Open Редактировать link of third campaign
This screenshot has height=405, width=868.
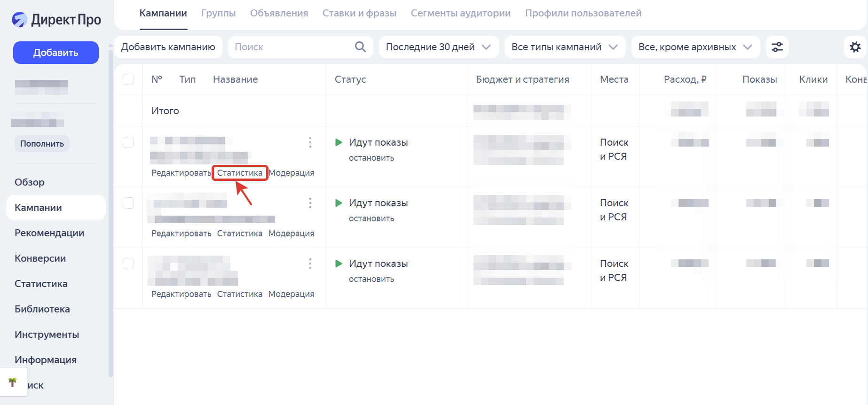point(181,294)
